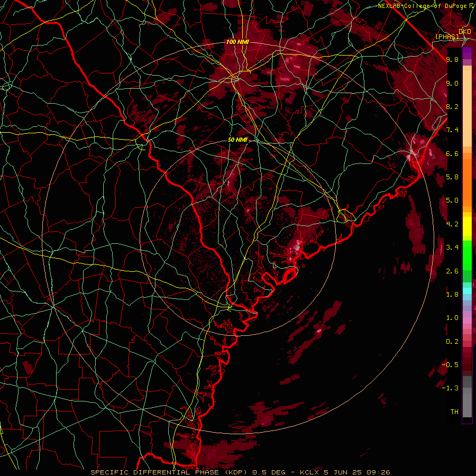Click the orange swatch on the color bar
Viewport: 476px width, 476px height.
[x=467, y=182]
